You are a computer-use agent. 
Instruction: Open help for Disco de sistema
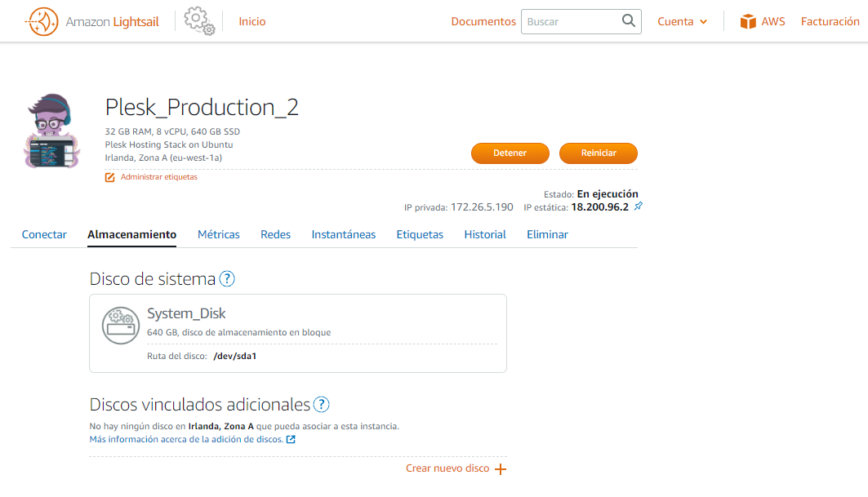(227, 279)
